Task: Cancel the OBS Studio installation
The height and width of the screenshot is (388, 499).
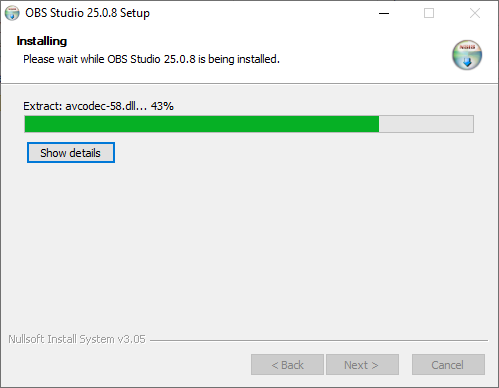Action: point(448,365)
